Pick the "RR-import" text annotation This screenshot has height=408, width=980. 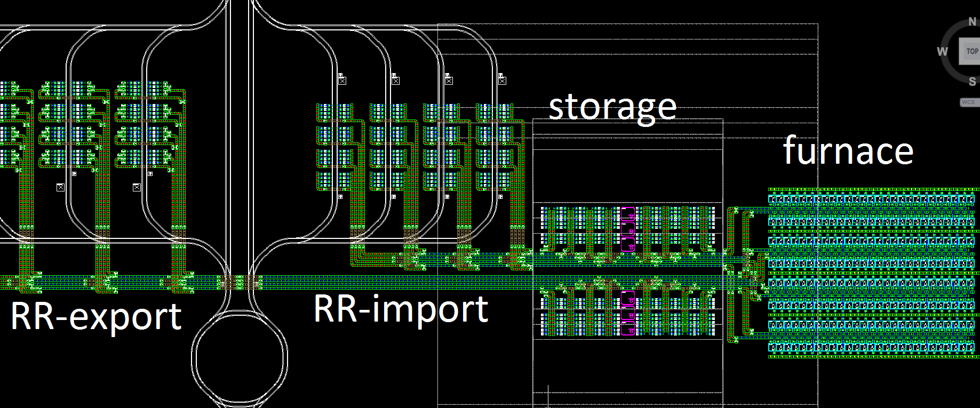(401, 309)
